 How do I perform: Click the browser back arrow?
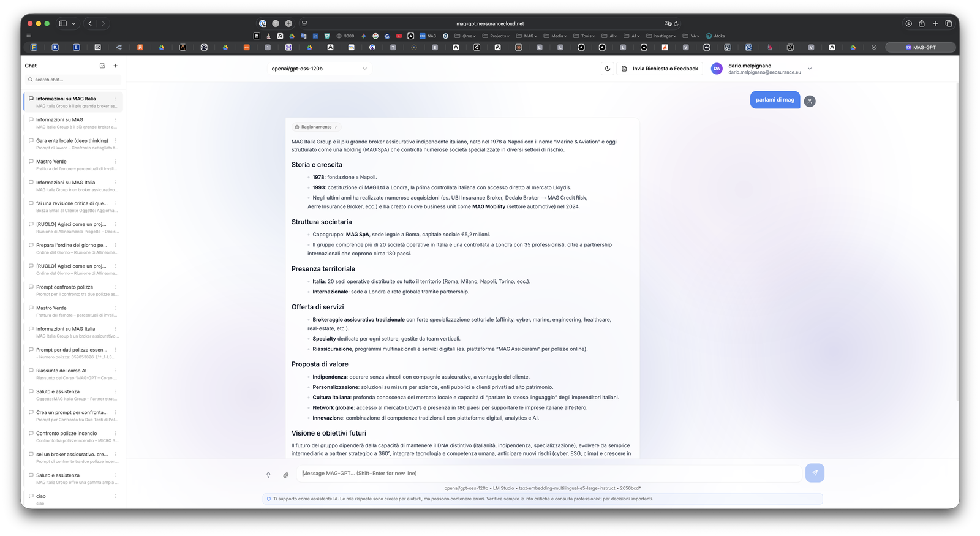(90, 23)
